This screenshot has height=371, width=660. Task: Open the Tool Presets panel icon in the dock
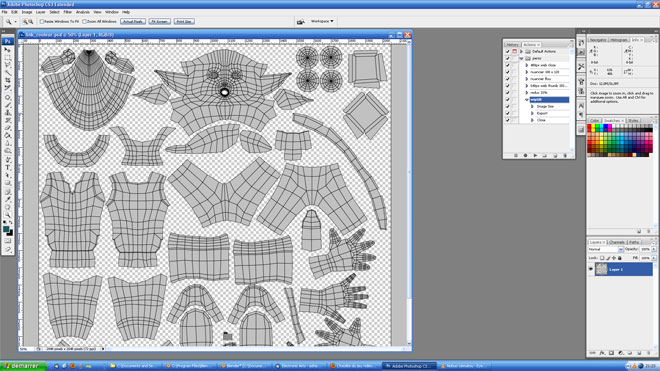pyautogui.click(x=581, y=67)
